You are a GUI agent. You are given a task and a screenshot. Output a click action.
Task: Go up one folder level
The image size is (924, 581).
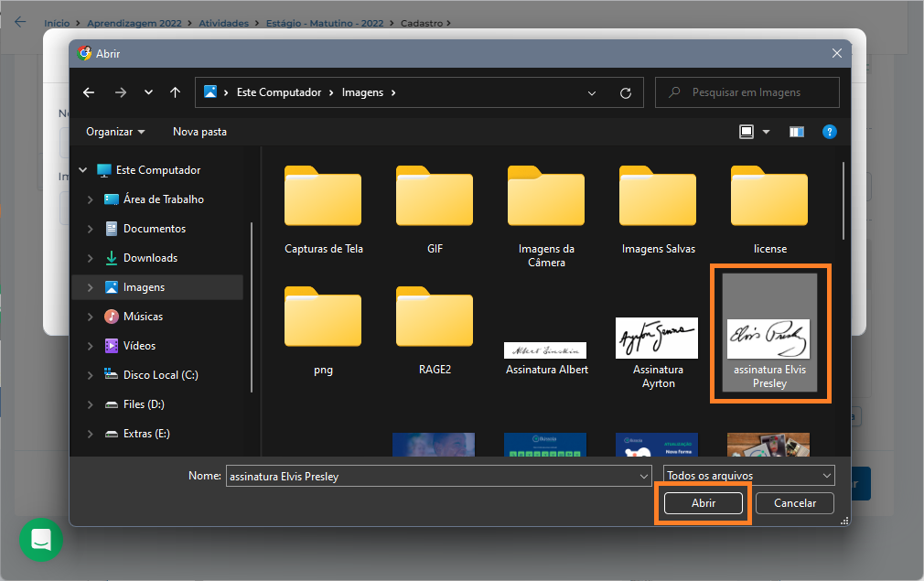(x=175, y=92)
